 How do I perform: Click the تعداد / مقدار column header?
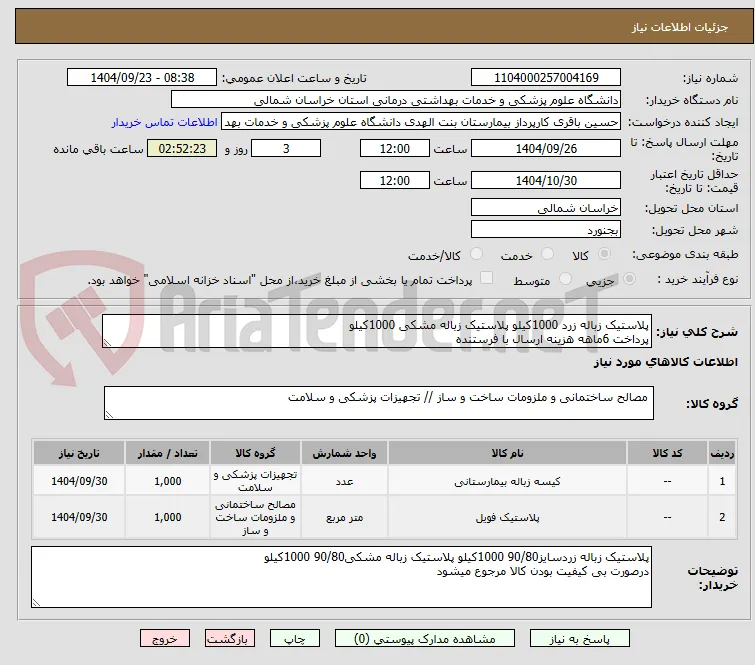point(168,453)
